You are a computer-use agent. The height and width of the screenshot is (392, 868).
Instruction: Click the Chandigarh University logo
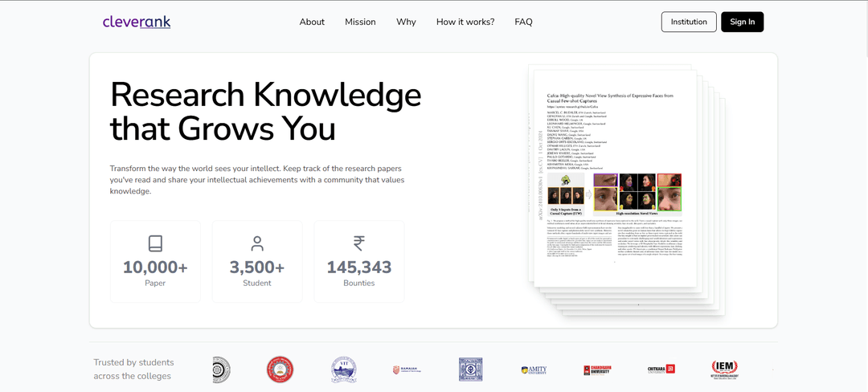(x=597, y=370)
